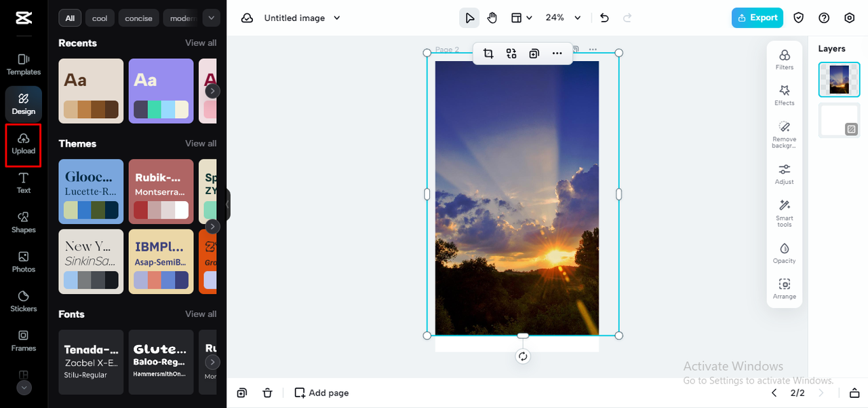
Task: Select the All filter chip
Action: (x=70, y=18)
